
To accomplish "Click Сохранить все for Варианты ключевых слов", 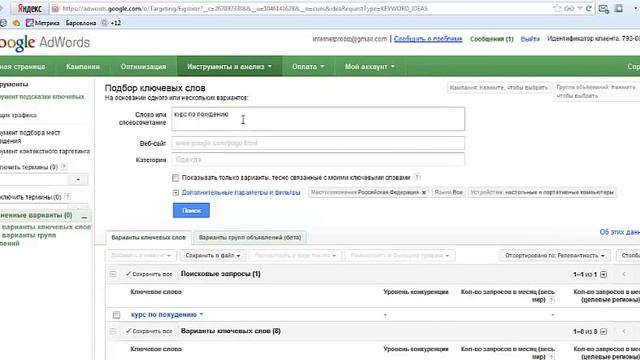I will tap(149, 331).
